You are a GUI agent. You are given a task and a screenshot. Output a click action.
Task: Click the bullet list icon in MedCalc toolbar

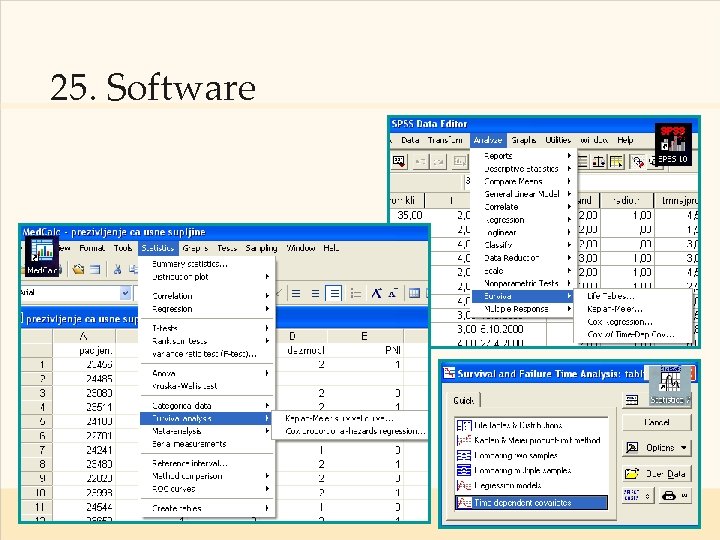pos(356,293)
